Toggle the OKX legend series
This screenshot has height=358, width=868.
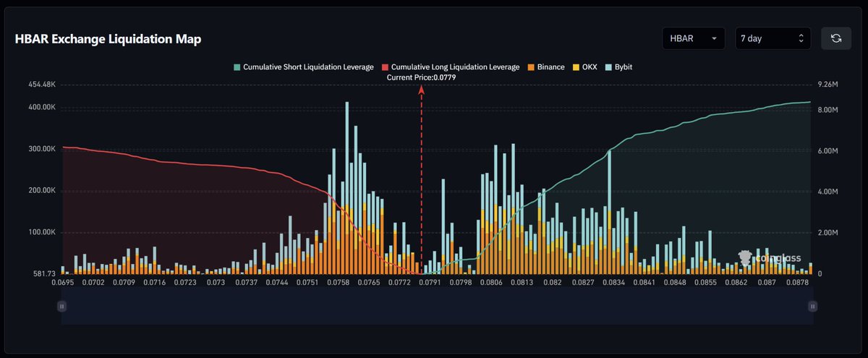pos(584,67)
